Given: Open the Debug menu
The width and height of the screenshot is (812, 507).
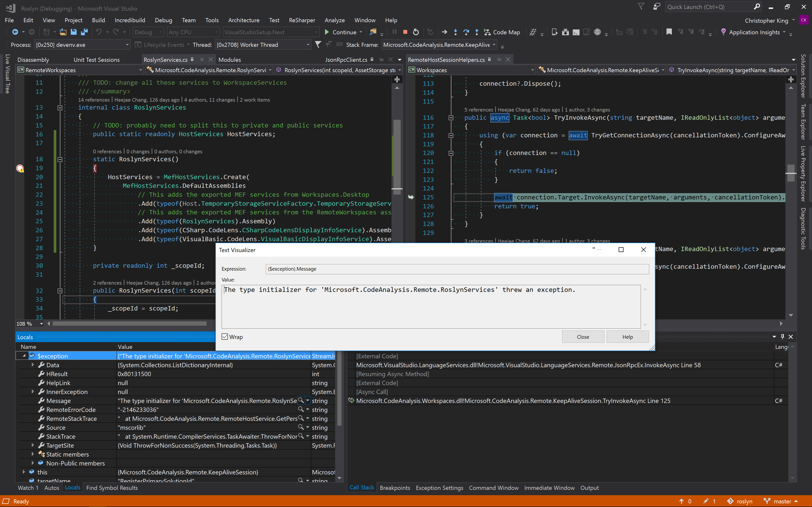Looking at the screenshot, I should (163, 20).
